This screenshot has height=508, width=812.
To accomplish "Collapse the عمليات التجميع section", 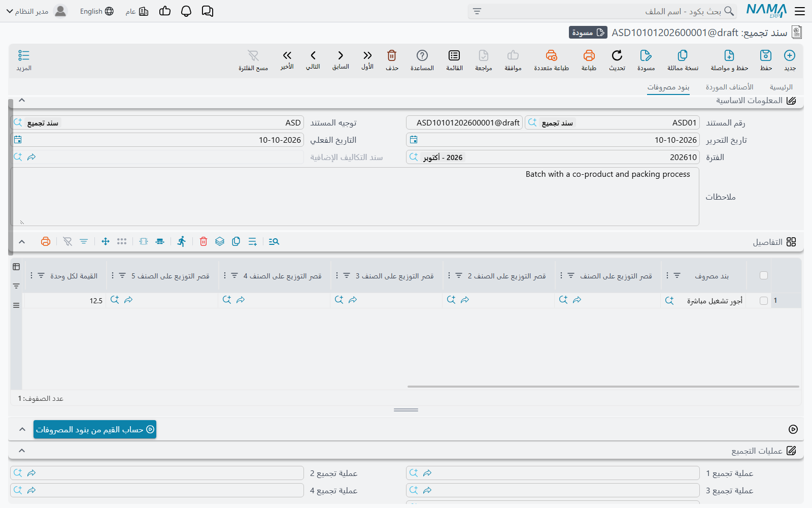I will tap(22, 451).
